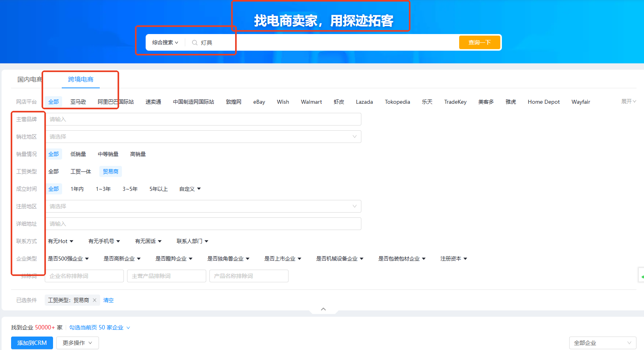
Task: Open the 更多操作 dropdown
Action: tap(77, 343)
